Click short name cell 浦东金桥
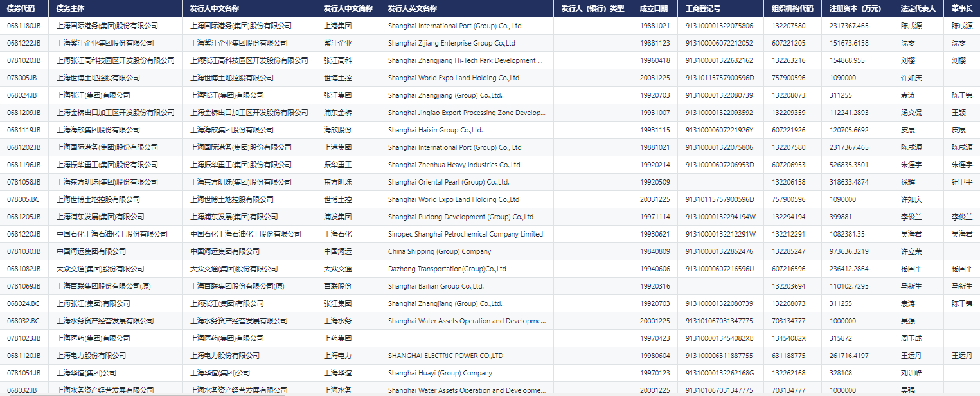The image size is (980, 396). tap(348, 113)
